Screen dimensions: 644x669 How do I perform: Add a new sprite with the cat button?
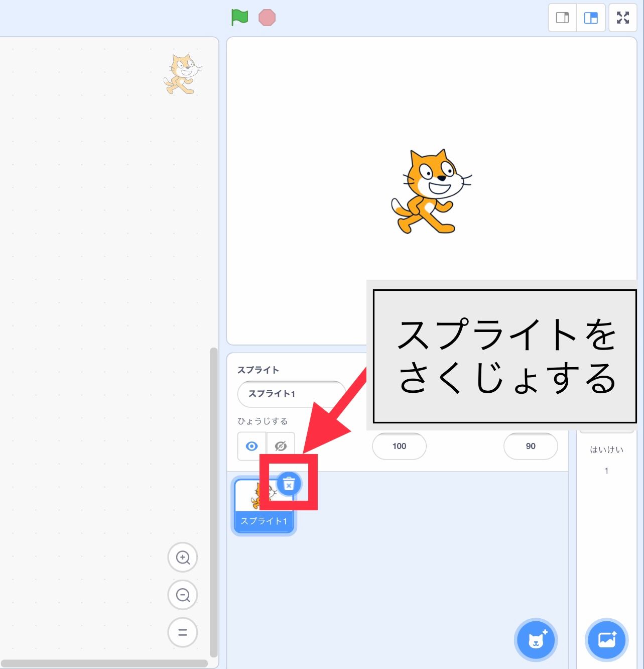pos(535,640)
